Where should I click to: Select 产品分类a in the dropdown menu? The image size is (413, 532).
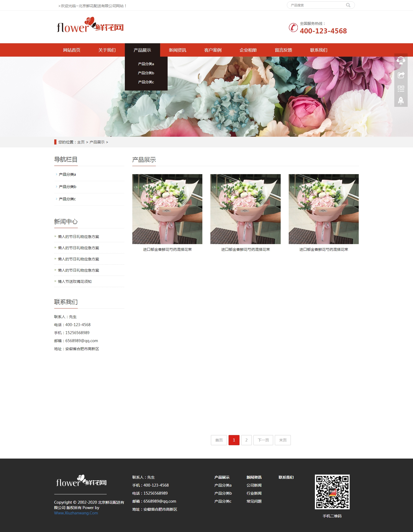pyautogui.click(x=146, y=64)
